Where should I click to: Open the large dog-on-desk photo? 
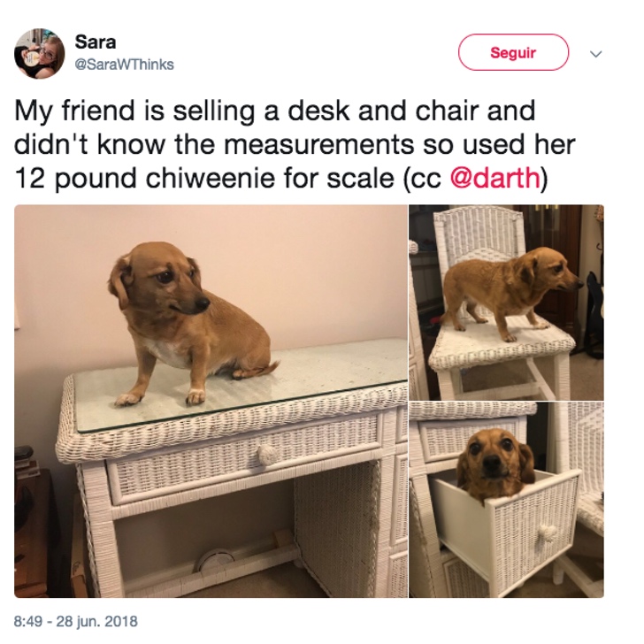click(x=211, y=401)
